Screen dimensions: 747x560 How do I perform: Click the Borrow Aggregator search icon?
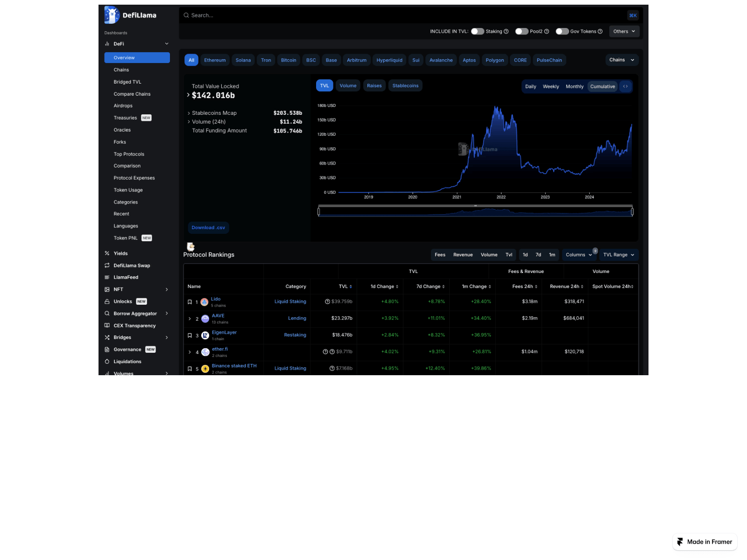point(107,314)
